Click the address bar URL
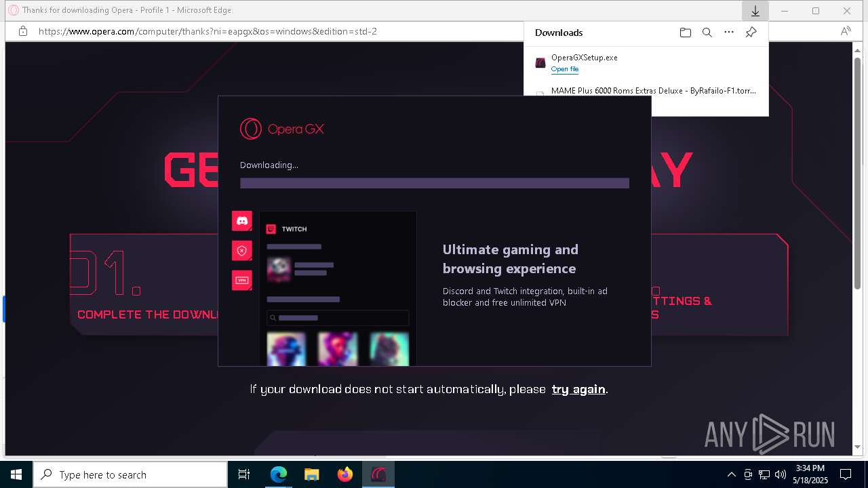The height and width of the screenshot is (488, 868). coord(208,31)
